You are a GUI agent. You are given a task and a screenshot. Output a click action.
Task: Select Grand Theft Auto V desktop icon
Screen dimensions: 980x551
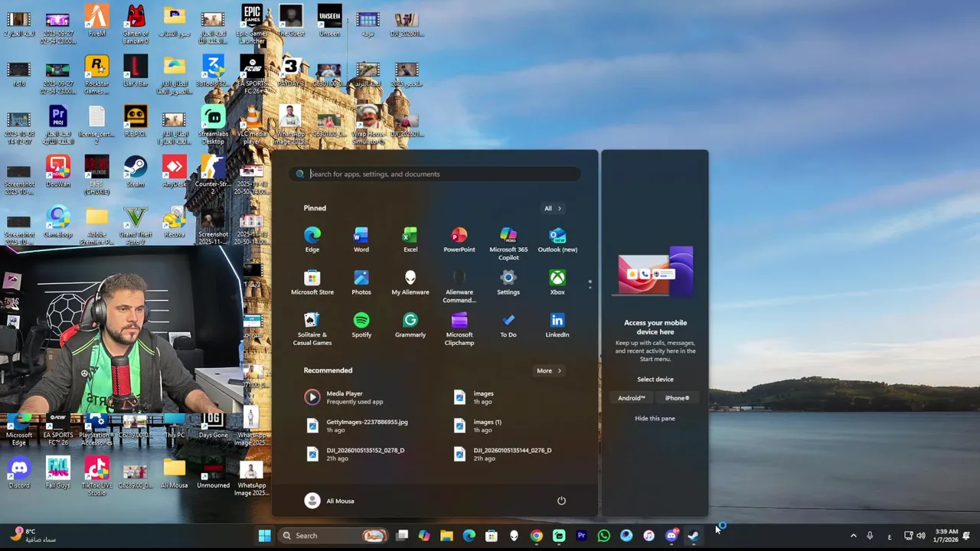pos(136,226)
